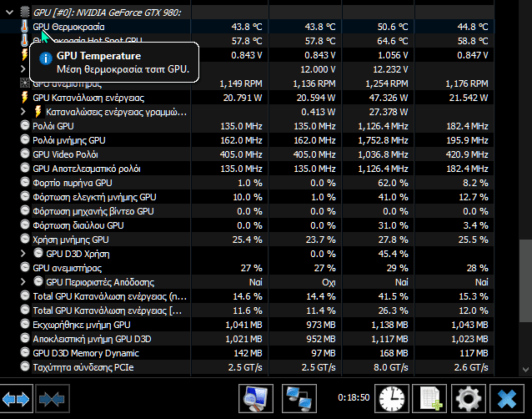532x419 pixels.
Task: Click the vertical scrollbar thumb
Action: click(x=525, y=280)
